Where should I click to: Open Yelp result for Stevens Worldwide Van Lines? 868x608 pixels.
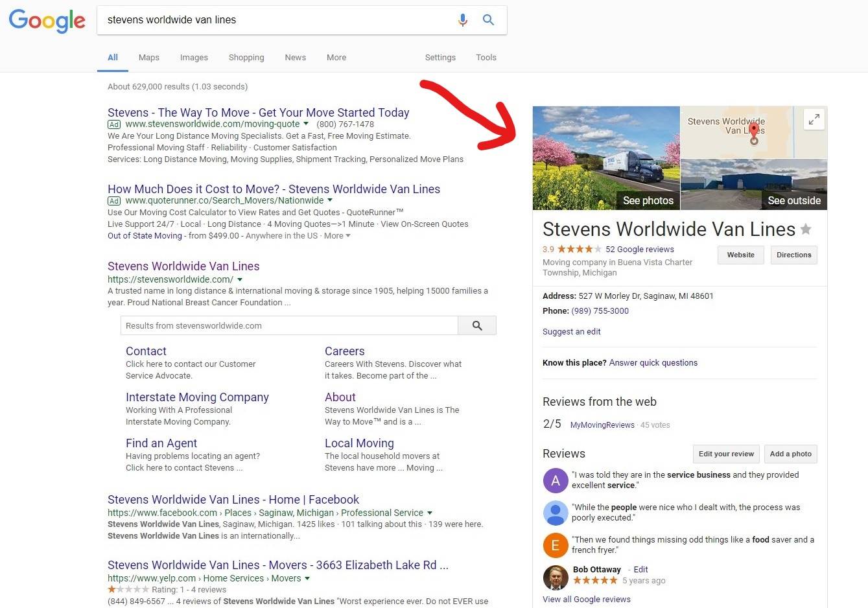[278, 565]
